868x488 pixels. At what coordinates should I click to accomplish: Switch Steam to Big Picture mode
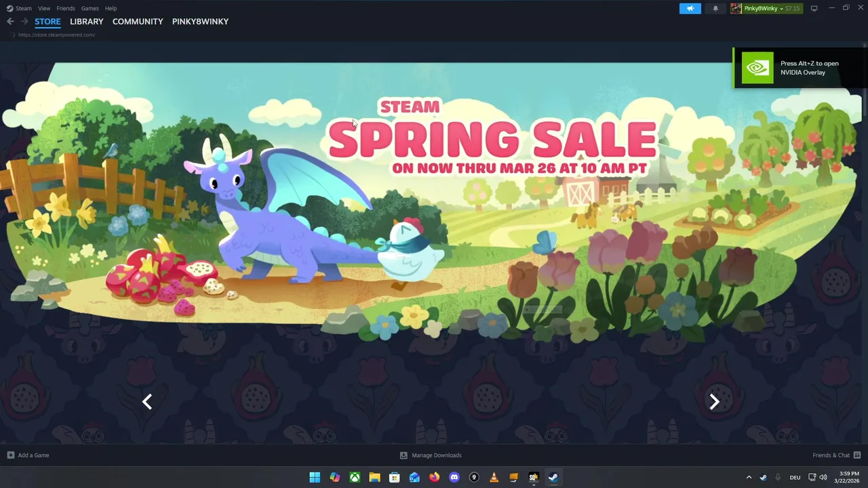[x=814, y=8]
